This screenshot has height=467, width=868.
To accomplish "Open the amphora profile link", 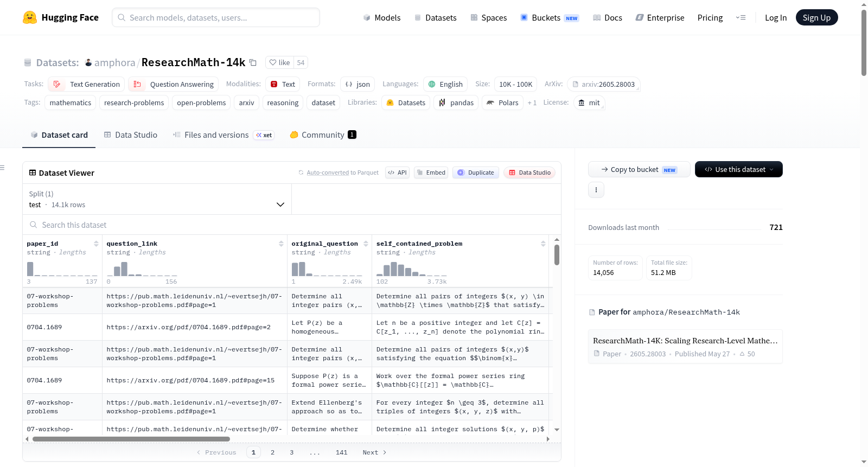I will [x=114, y=62].
